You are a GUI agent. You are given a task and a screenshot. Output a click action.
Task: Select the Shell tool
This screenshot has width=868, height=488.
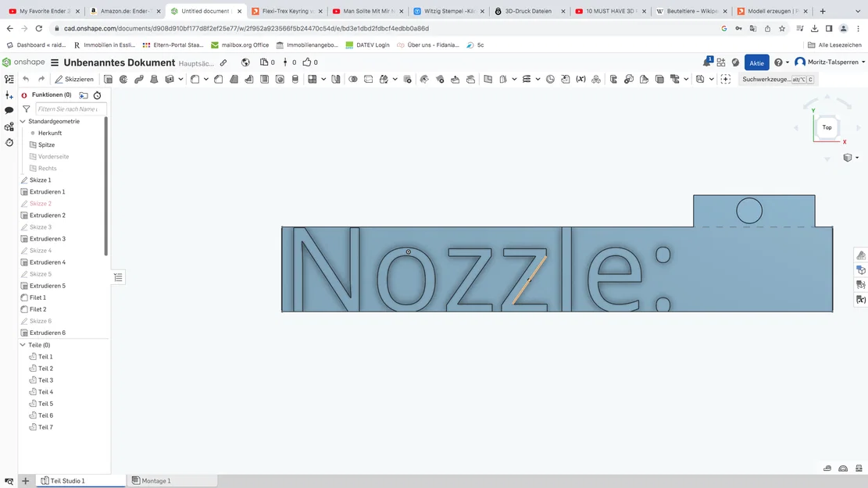265,79
